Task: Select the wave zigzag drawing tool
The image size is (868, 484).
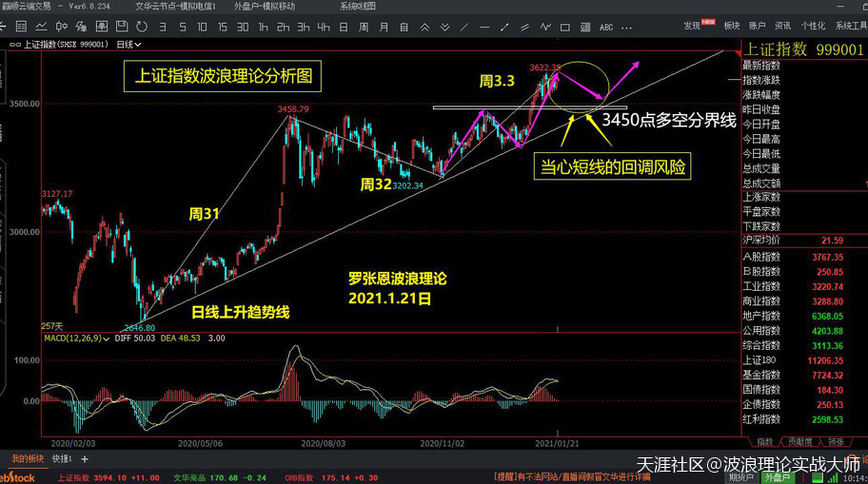Action: tap(545, 27)
